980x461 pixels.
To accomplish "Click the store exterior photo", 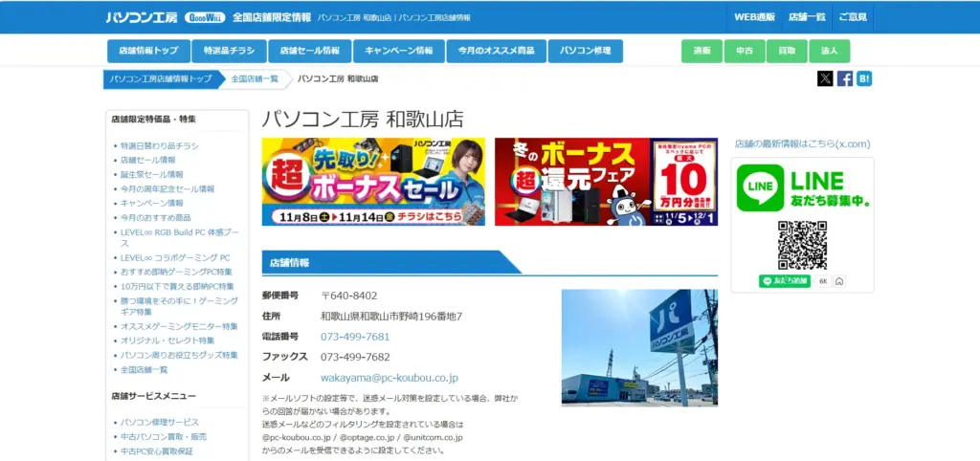I will coord(639,348).
